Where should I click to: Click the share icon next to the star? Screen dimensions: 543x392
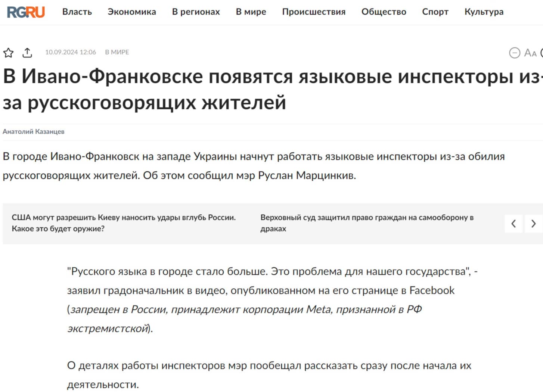(27, 53)
